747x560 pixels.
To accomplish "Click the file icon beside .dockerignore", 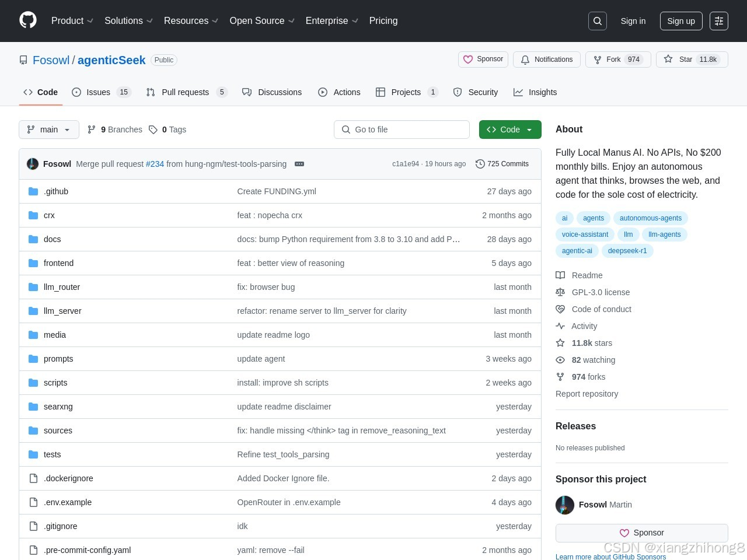I will pos(33,478).
